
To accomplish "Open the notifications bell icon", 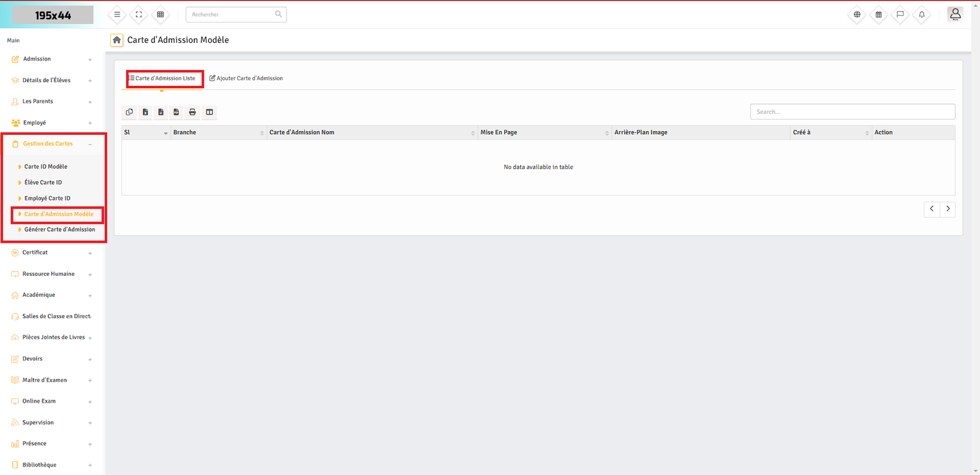I will coord(921,15).
